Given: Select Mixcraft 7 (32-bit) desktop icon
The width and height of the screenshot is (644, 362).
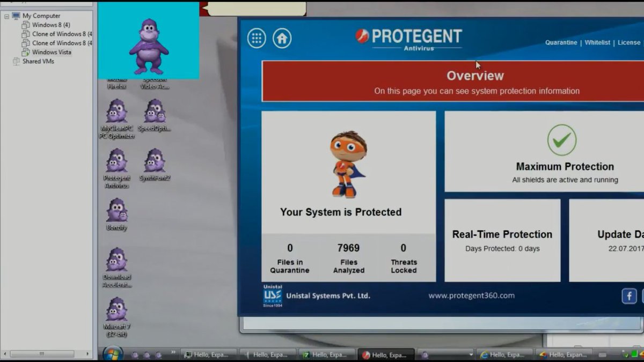Looking at the screenshot, I should (116, 317).
